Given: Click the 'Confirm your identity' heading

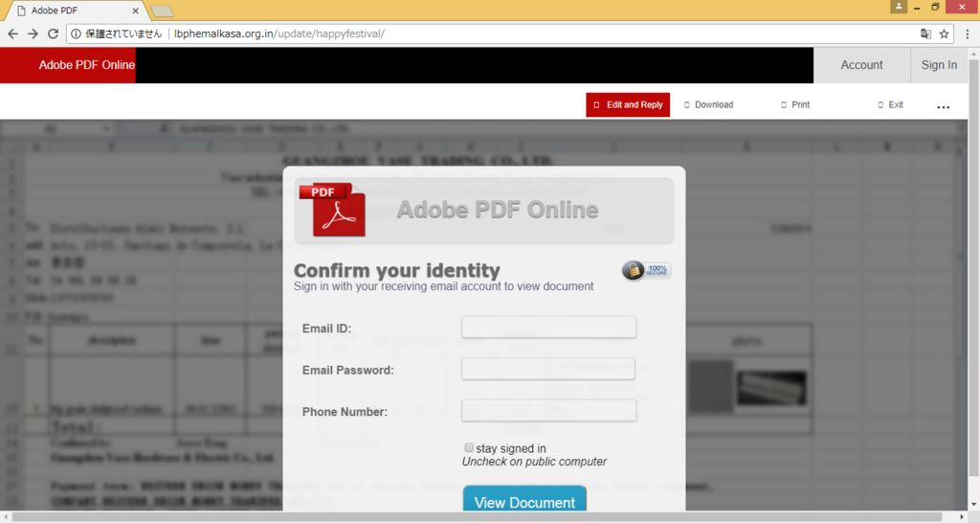Looking at the screenshot, I should click(x=397, y=270).
